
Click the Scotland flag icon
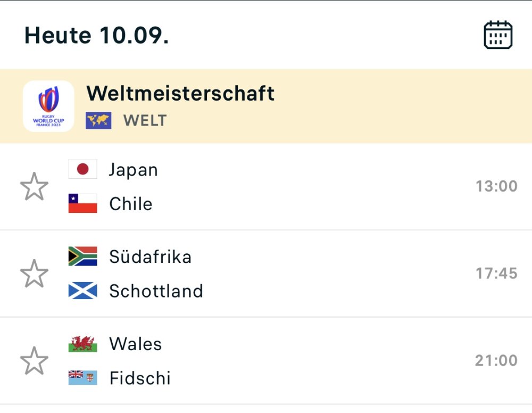(83, 291)
